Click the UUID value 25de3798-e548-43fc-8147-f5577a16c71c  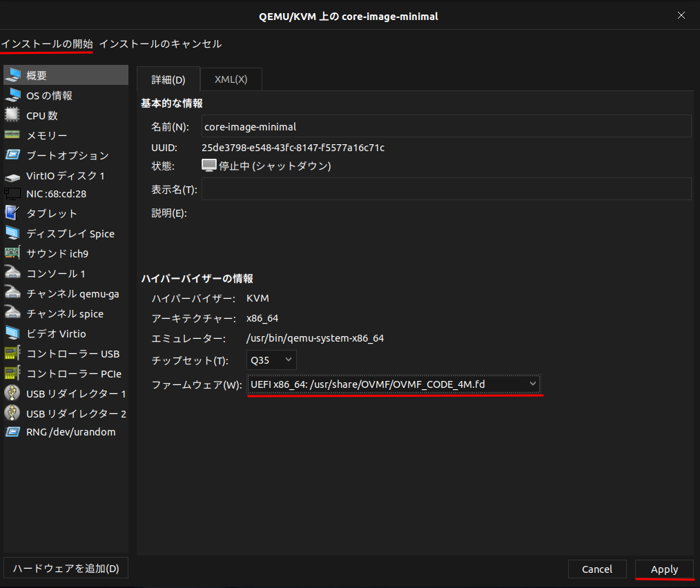pyautogui.click(x=293, y=148)
